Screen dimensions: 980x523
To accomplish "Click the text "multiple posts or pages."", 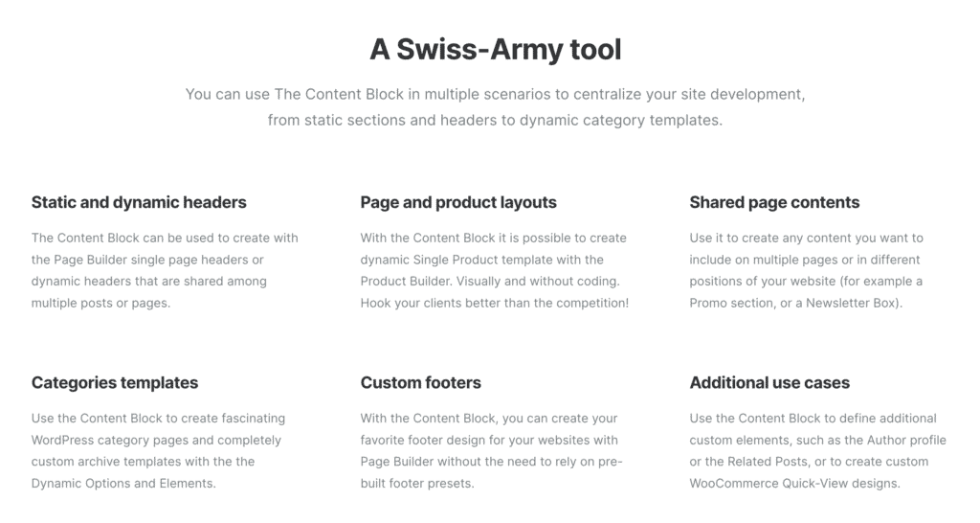I will [100, 303].
